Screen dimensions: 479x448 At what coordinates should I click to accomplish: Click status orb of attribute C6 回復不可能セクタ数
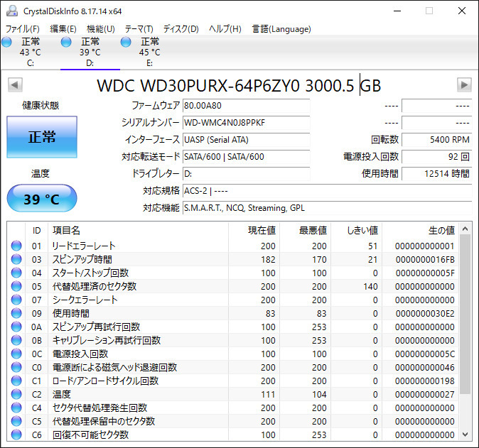pyautogui.click(x=16, y=435)
